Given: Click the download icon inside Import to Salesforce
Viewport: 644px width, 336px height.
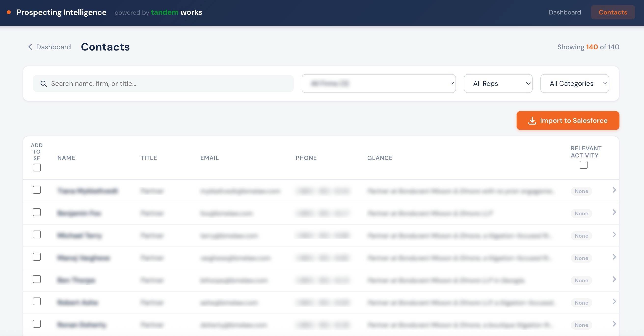Looking at the screenshot, I should [x=532, y=120].
